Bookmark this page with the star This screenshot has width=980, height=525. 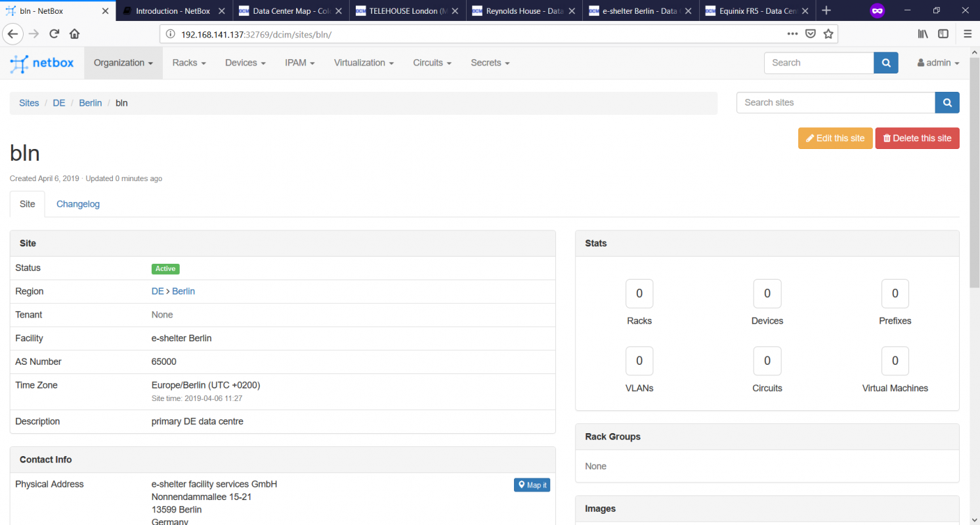pyautogui.click(x=828, y=33)
